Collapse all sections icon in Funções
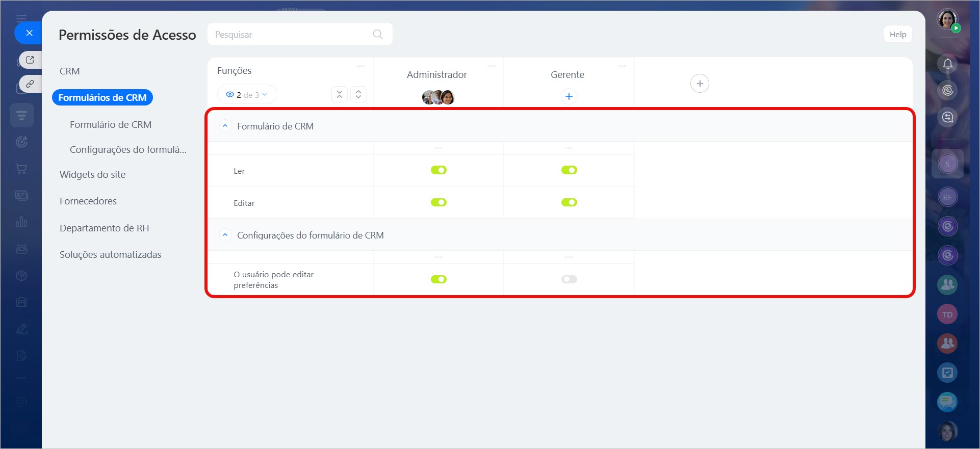 pyautogui.click(x=339, y=94)
